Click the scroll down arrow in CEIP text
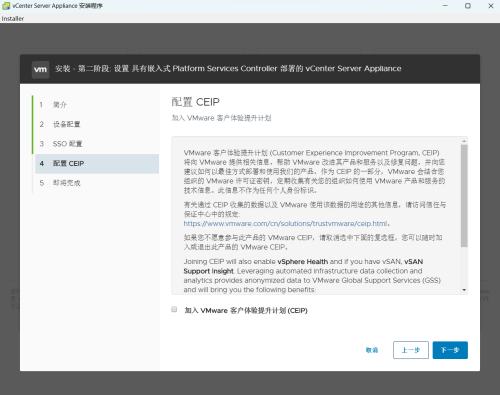500x395 pixels. [464, 290]
